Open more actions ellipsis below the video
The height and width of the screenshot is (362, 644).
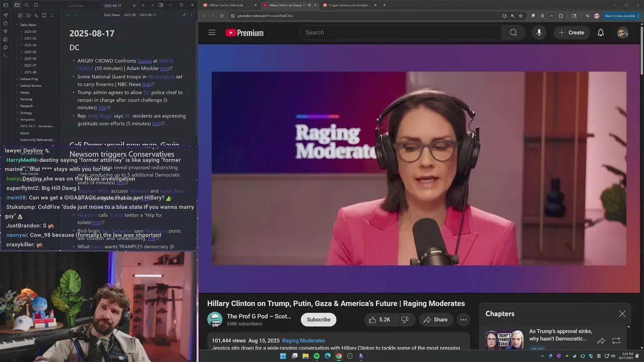click(463, 320)
